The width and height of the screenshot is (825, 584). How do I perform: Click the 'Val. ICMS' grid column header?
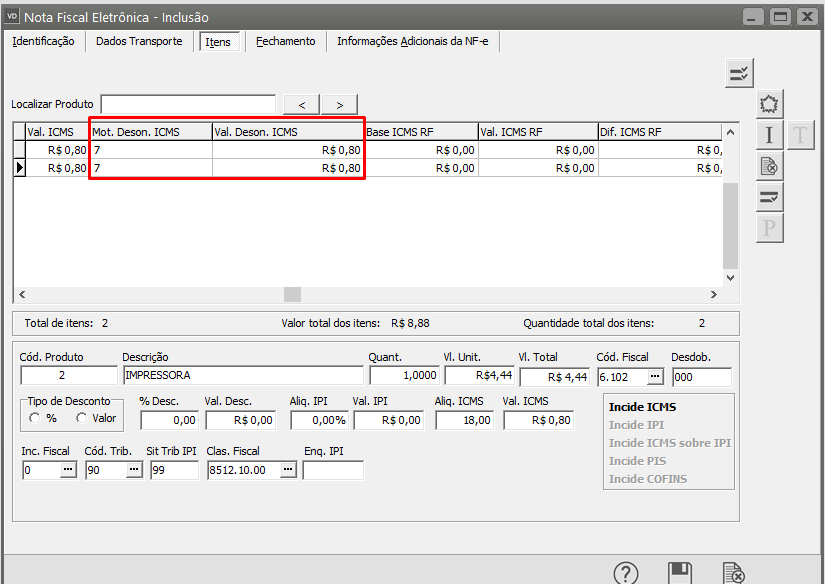57,132
